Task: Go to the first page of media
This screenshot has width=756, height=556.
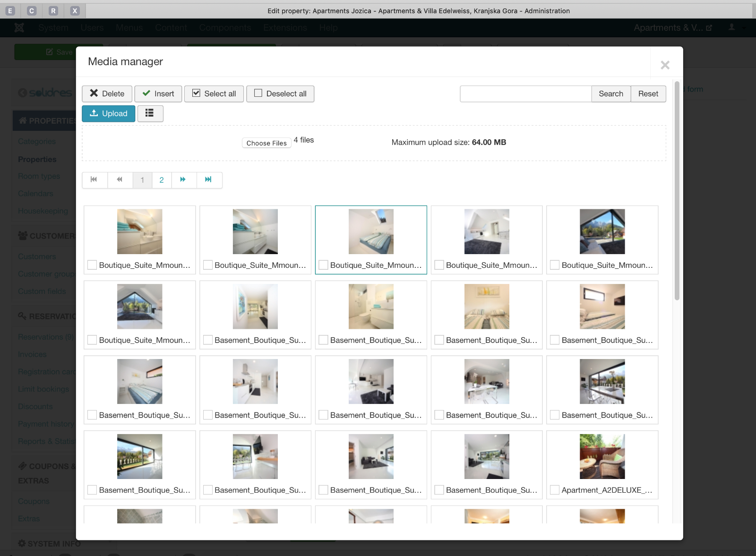Action: [x=94, y=180]
